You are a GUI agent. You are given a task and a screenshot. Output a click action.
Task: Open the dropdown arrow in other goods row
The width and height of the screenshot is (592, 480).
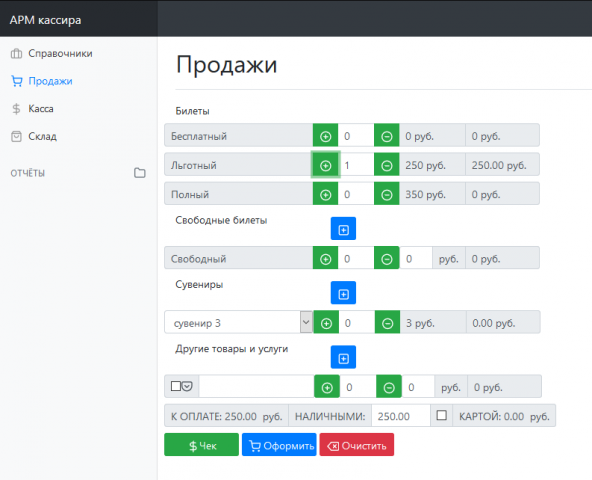click(188, 386)
